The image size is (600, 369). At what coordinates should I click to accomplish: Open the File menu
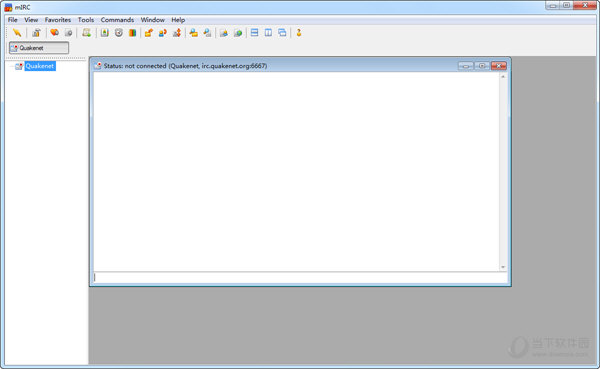point(13,20)
